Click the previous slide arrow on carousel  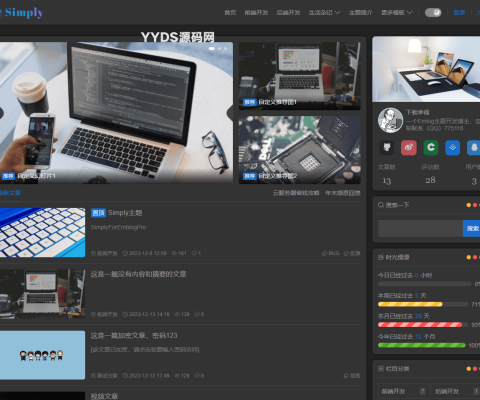pos(1,113)
